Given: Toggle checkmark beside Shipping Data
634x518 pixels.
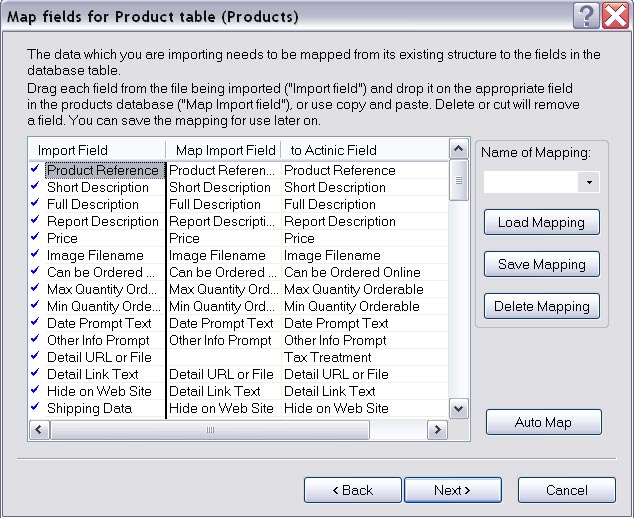Looking at the screenshot, I should 36,408.
